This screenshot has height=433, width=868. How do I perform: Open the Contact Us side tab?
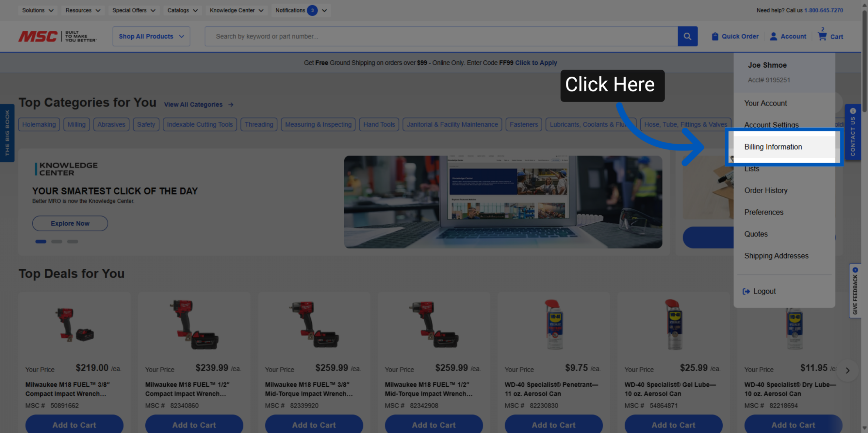(x=853, y=132)
